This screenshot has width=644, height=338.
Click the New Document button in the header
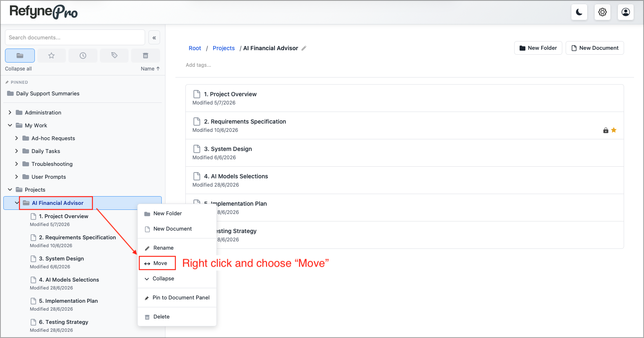595,48
